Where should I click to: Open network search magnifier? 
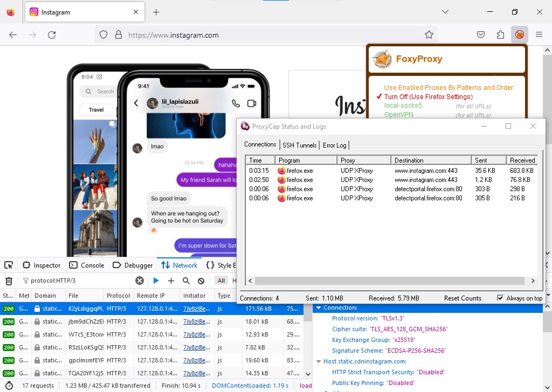point(186,281)
